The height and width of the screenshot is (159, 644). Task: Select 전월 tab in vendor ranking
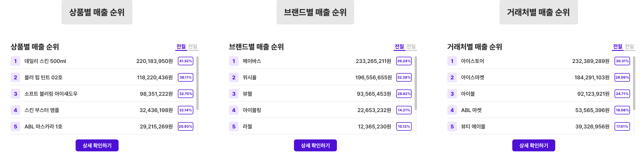[618, 47]
